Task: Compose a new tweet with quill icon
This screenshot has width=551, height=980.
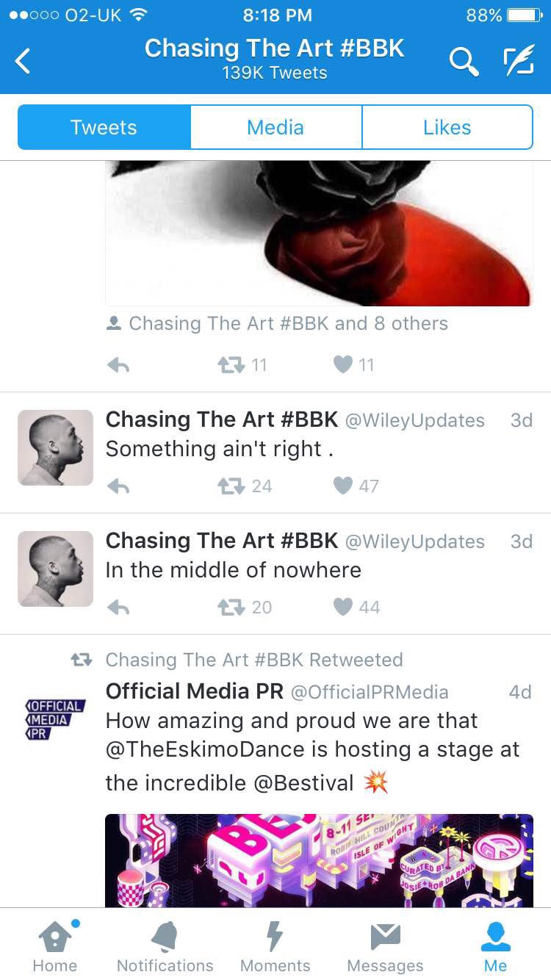Action: tap(519, 62)
